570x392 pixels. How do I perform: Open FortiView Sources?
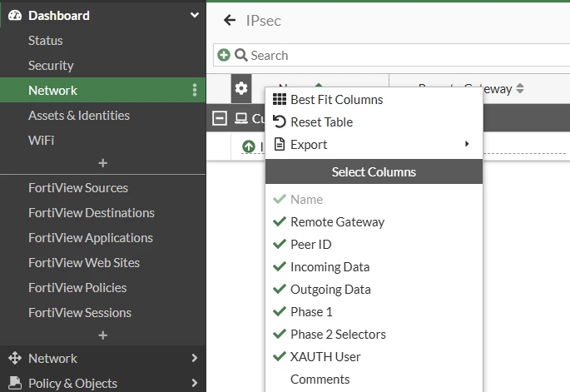(78, 187)
